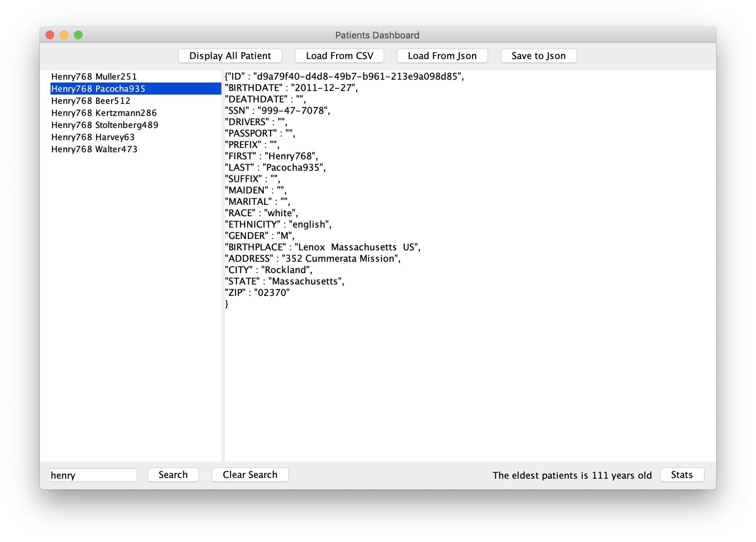Select patient Henry768 Stoltenberg489

click(105, 125)
